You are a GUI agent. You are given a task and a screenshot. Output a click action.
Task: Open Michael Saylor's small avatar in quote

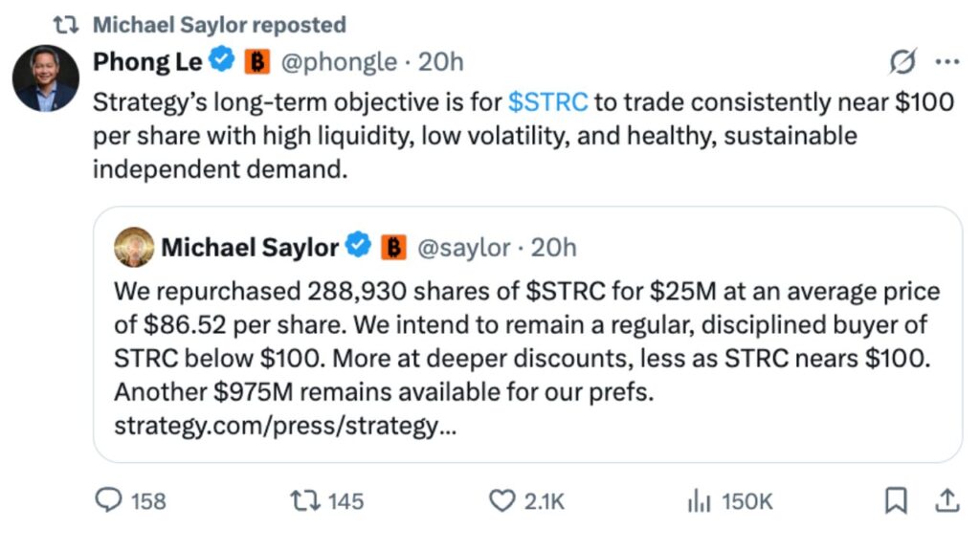(134, 247)
